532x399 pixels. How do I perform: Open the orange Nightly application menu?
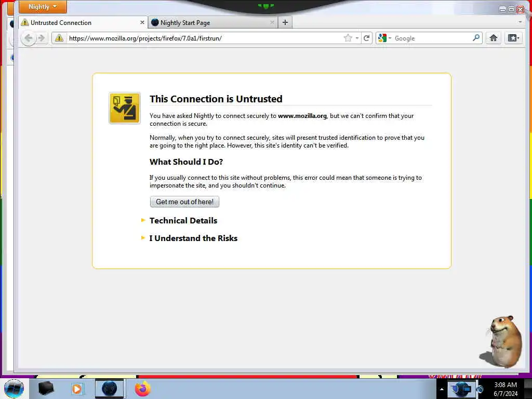[x=43, y=7]
